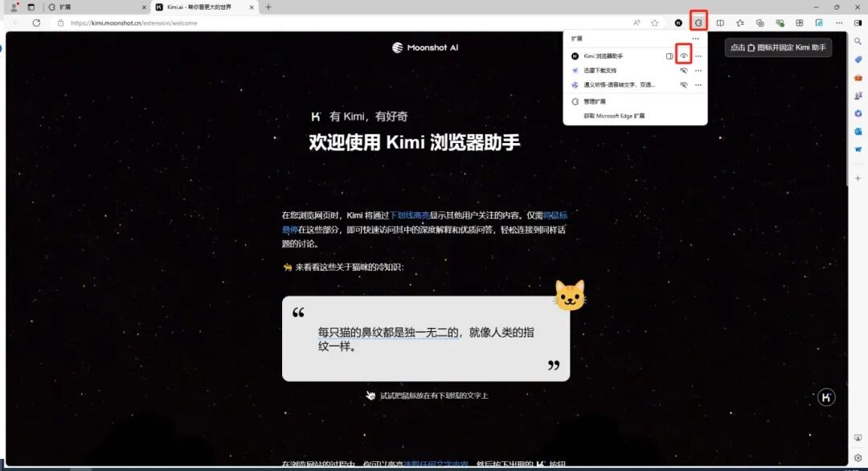Open Edge Settings and more menu
868x471 pixels.
839,23
